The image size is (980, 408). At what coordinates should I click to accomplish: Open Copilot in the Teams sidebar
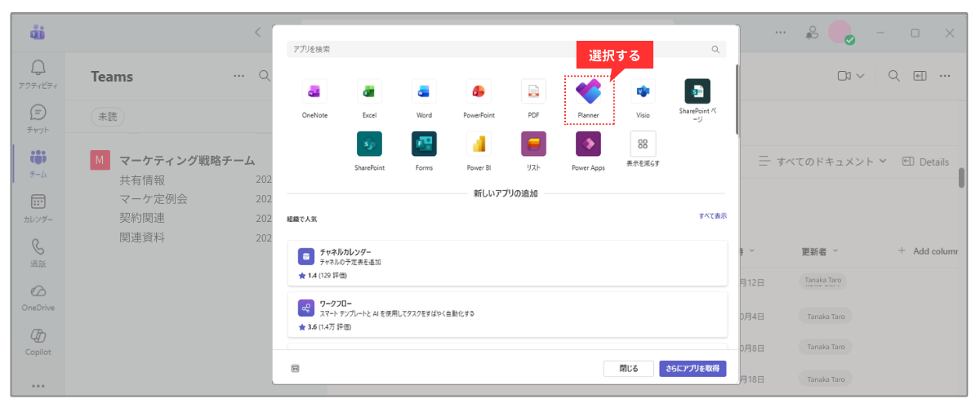coord(38,342)
